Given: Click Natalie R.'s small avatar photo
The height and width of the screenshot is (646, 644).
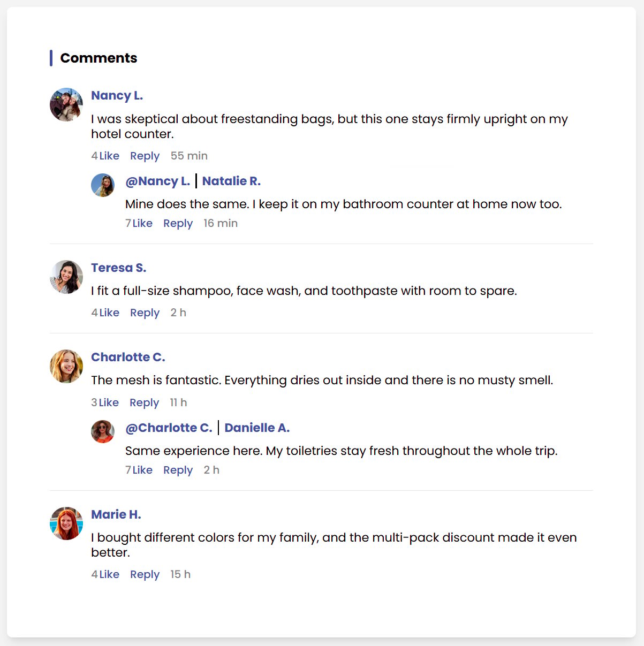Looking at the screenshot, I should pos(103,185).
